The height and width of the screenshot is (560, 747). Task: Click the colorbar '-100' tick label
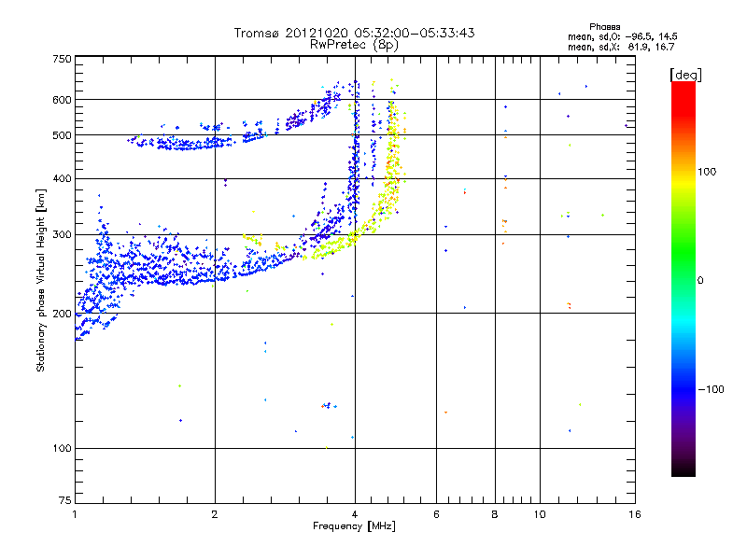pyautogui.click(x=711, y=389)
